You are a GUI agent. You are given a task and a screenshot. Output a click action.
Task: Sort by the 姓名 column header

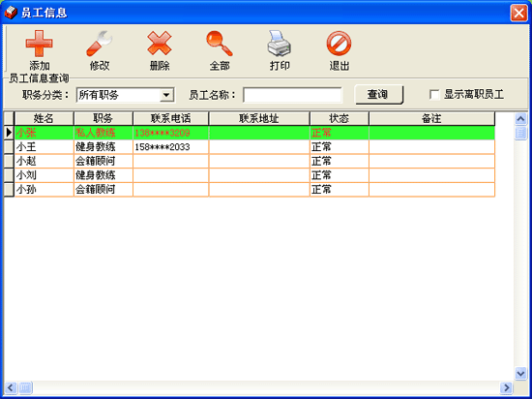[44, 118]
